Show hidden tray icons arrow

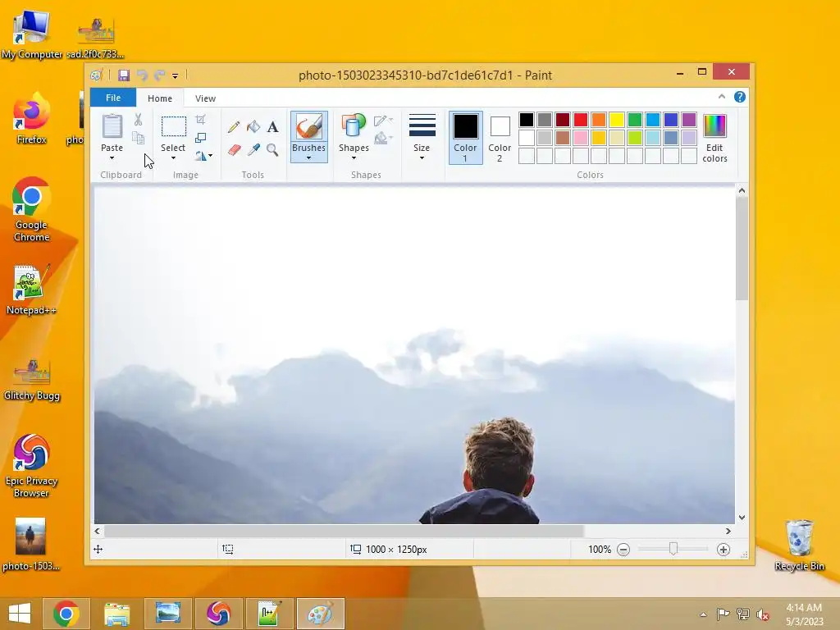click(703, 614)
